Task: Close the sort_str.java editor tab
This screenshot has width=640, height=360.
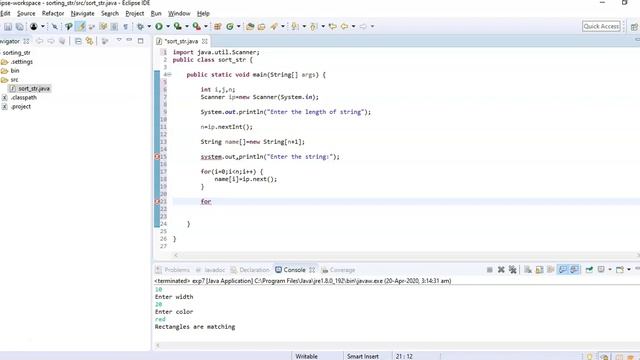Action: (x=204, y=41)
